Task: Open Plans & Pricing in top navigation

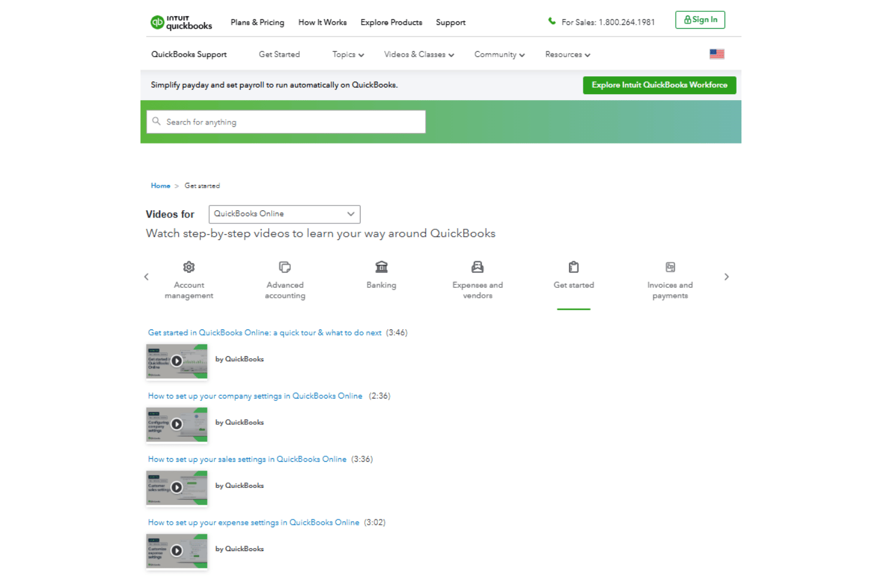Action: coord(257,23)
